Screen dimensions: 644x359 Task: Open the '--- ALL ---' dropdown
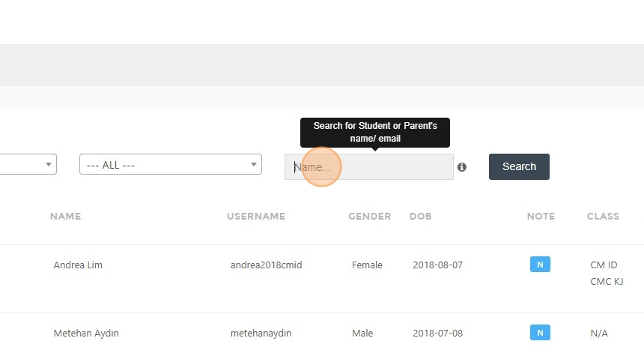pos(171,164)
